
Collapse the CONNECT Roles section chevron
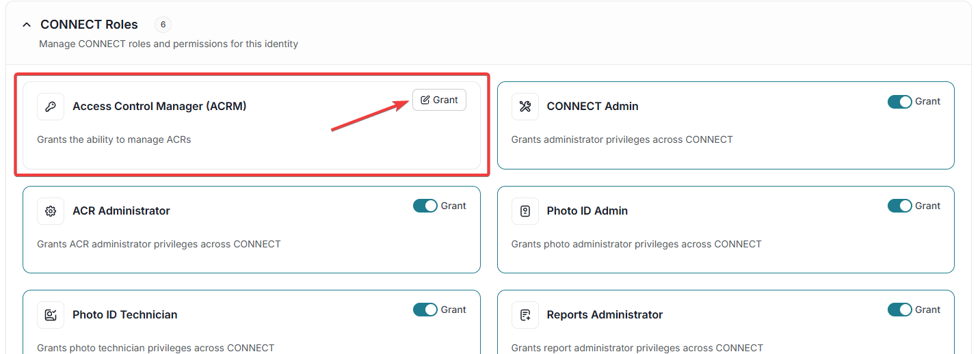pos(27,25)
